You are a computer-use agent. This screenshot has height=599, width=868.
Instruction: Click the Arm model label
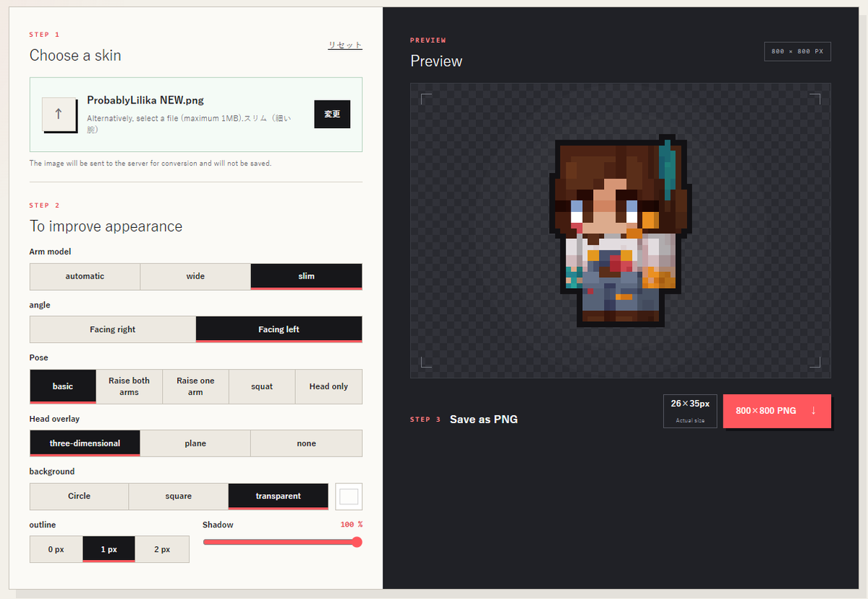coord(50,252)
